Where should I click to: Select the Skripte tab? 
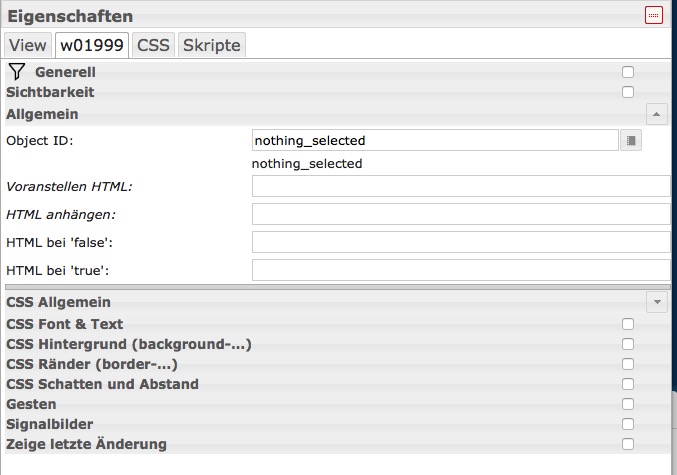click(x=211, y=45)
